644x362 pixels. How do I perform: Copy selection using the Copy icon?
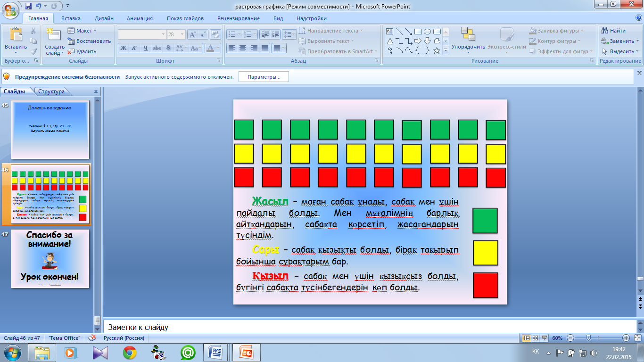33,41
